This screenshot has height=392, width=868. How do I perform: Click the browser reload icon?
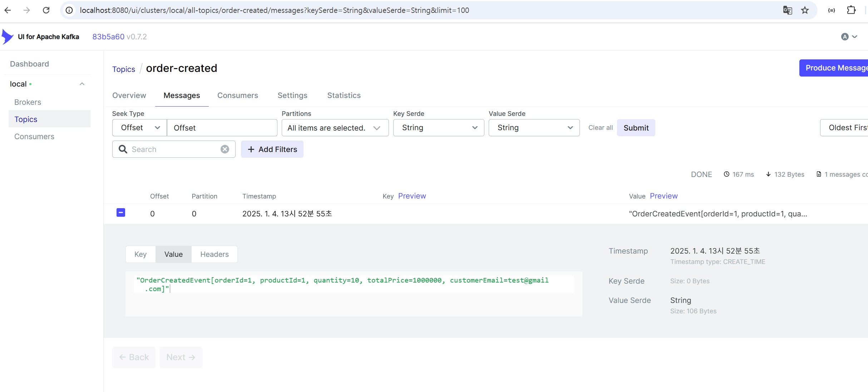(x=46, y=10)
